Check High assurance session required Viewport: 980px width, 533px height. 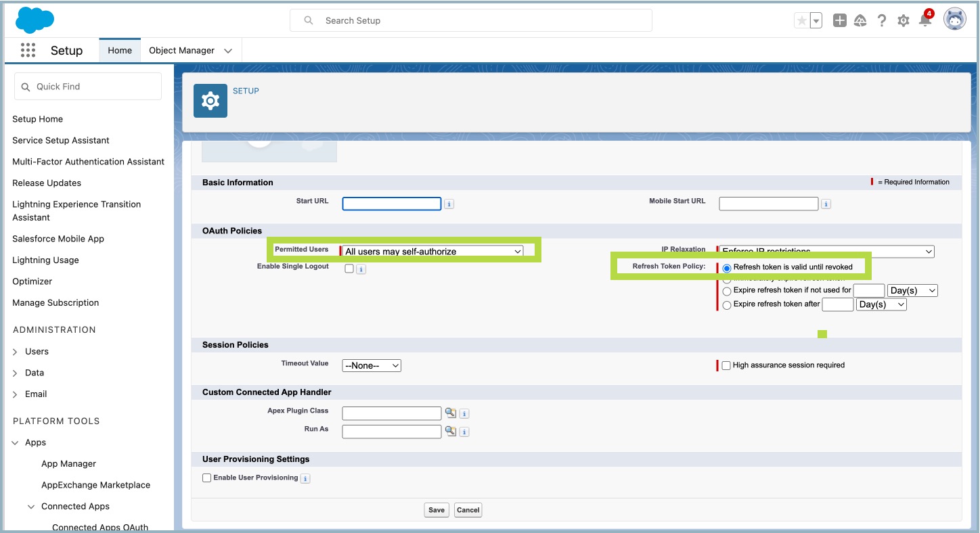(x=726, y=365)
